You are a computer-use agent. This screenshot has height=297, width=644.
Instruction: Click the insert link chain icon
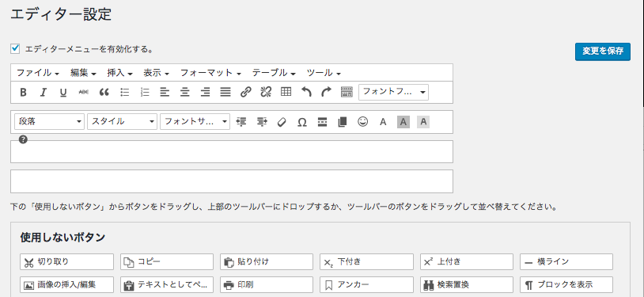245,93
